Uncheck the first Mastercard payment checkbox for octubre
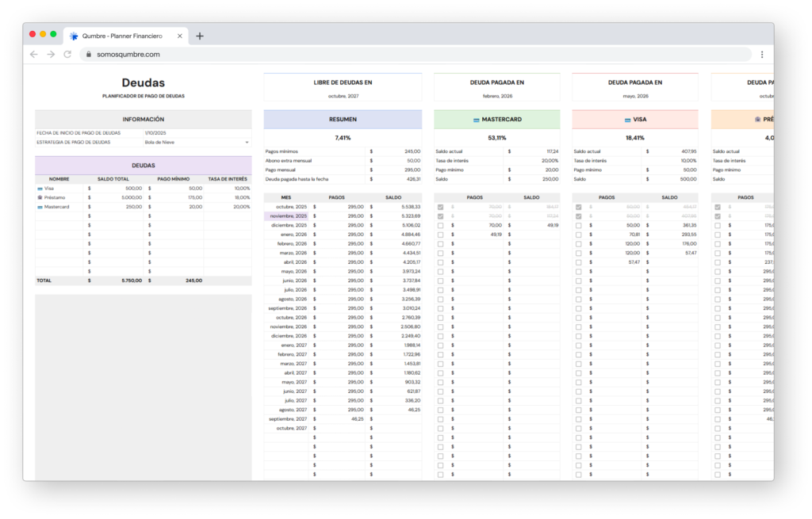Screen dimensions: 812x519 tap(440, 207)
